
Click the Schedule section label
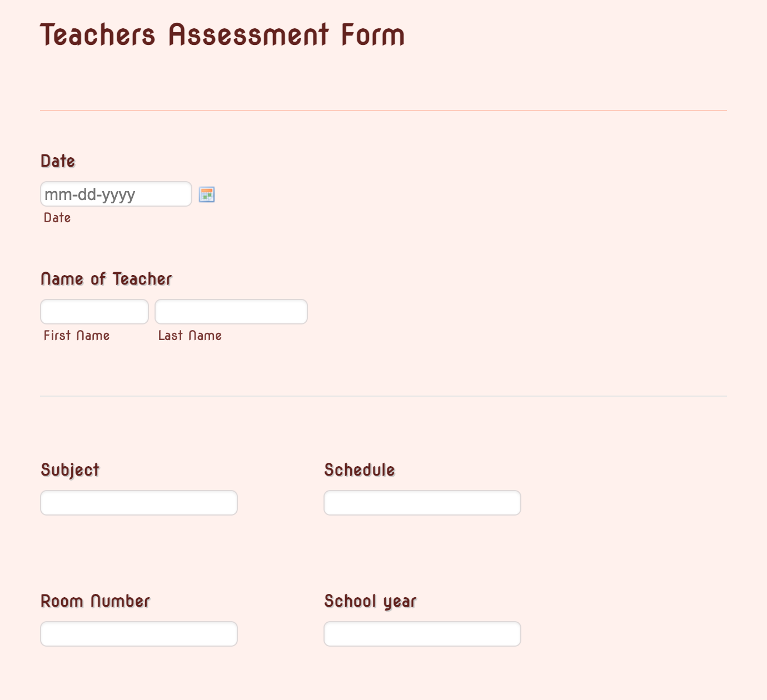click(x=360, y=469)
